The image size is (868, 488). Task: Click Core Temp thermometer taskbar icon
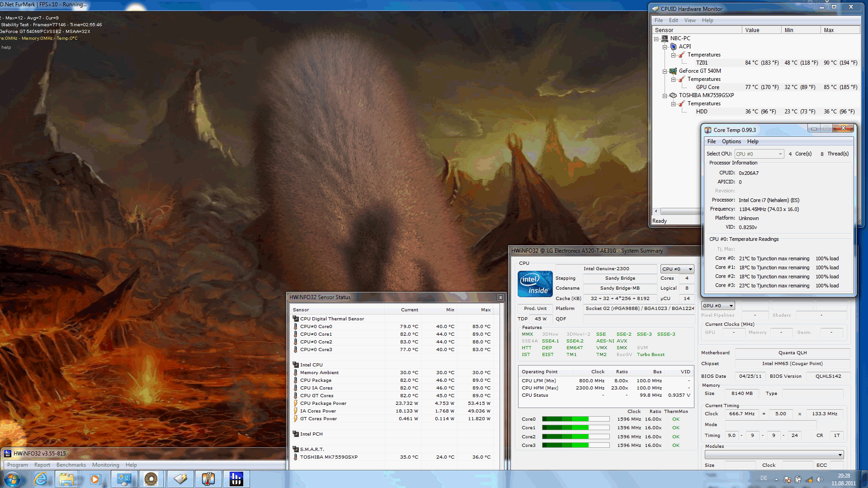coord(208,479)
